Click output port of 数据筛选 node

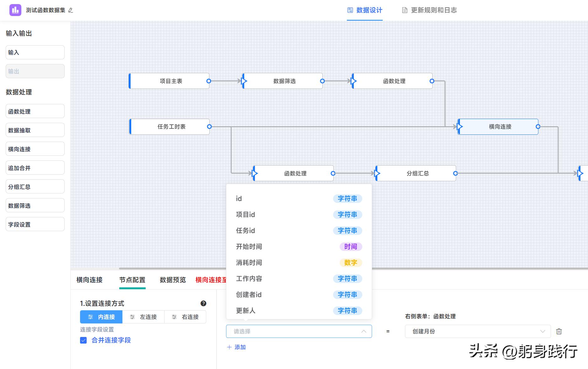pyautogui.click(x=322, y=81)
